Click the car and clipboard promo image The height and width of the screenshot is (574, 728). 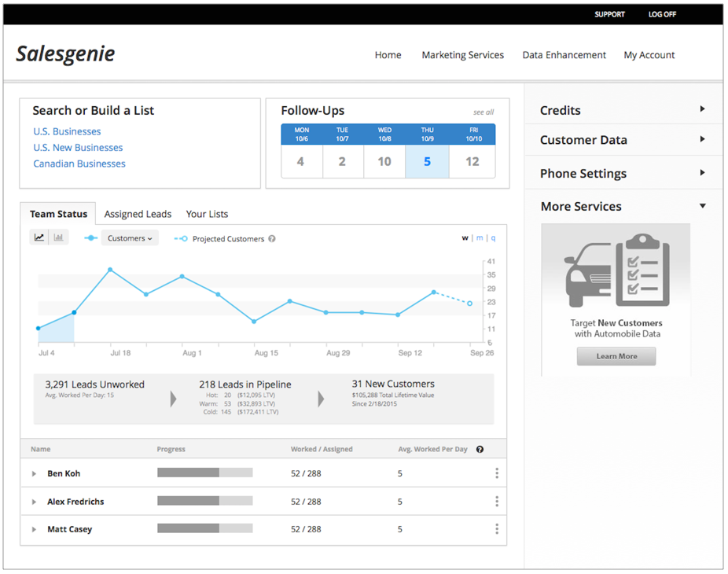617,270
